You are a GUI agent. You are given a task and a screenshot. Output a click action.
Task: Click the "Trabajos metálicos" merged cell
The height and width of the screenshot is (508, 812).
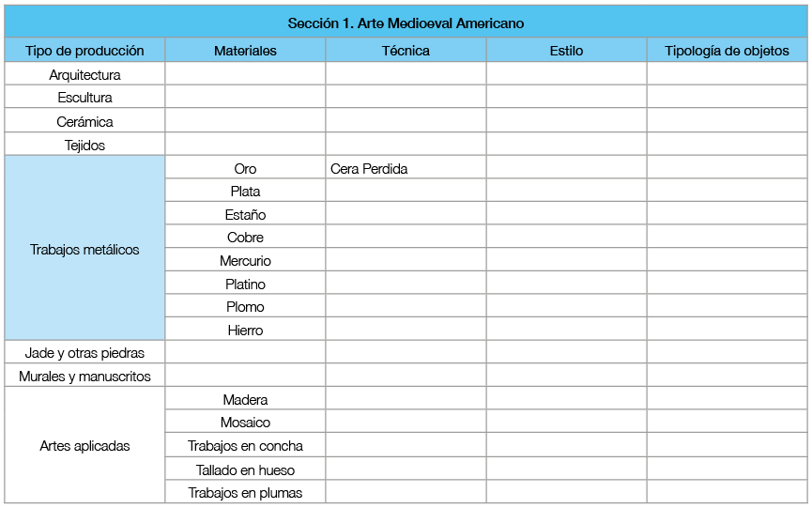point(84,250)
